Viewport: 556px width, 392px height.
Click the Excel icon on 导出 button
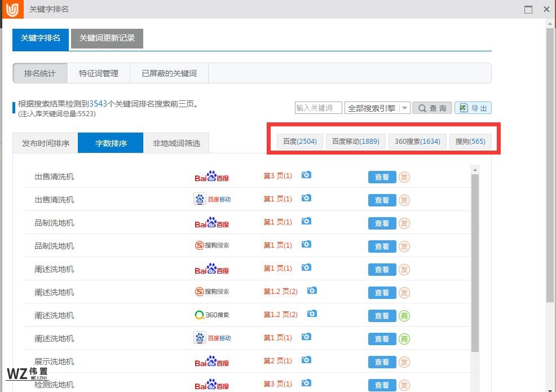click(464, 108)
